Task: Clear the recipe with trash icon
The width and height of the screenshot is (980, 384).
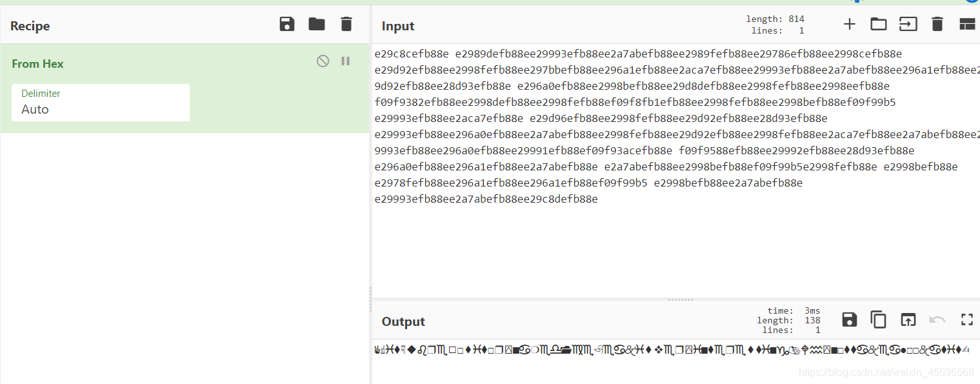Action: coord(346,25)
